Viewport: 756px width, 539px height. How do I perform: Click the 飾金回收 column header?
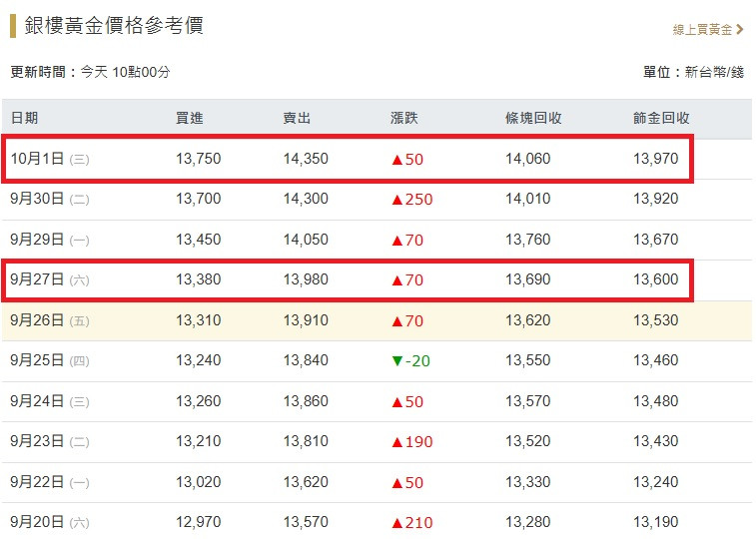[x=661, y=118]
